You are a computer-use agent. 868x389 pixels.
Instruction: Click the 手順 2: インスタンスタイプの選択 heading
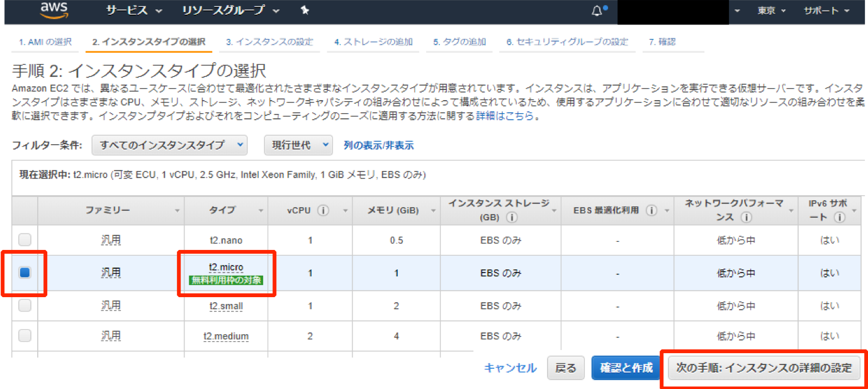pos(139,70)
